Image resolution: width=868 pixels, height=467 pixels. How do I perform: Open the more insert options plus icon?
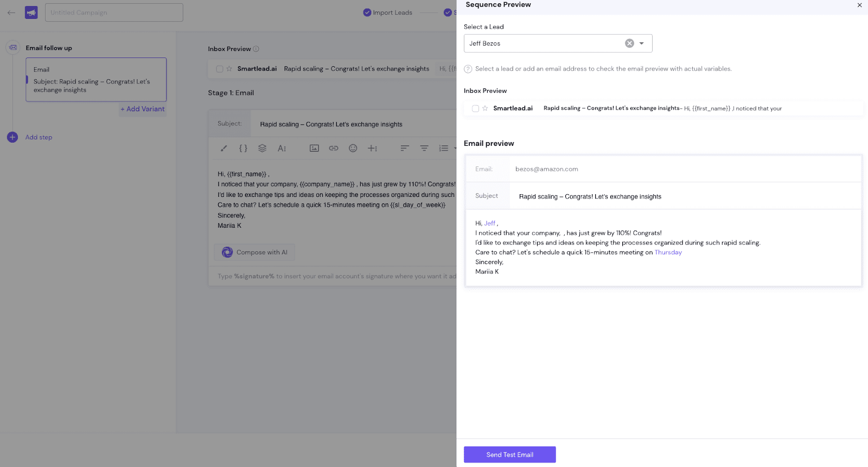pyautogui.click(x=372, y=148)
